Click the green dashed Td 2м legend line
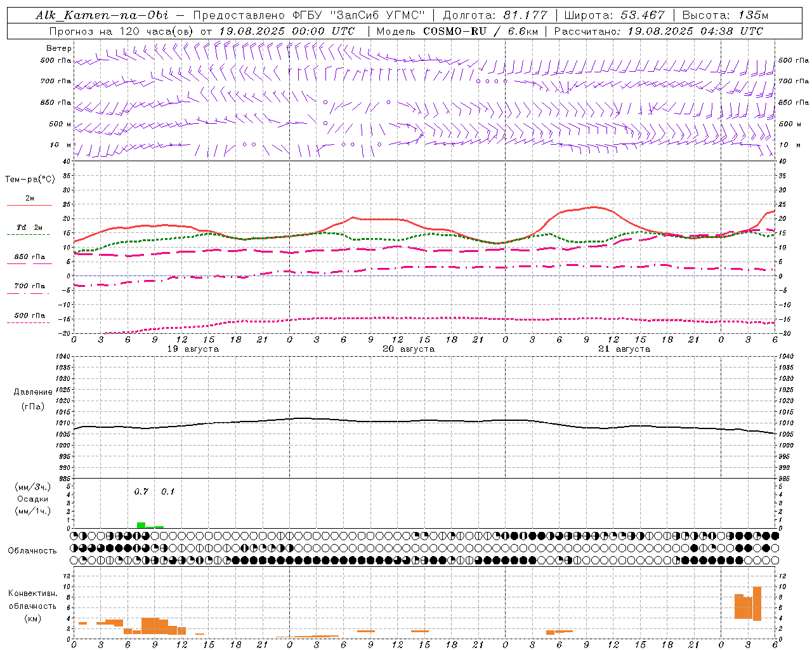The height and width of the screenshot is (650, 812). [29, 234]
